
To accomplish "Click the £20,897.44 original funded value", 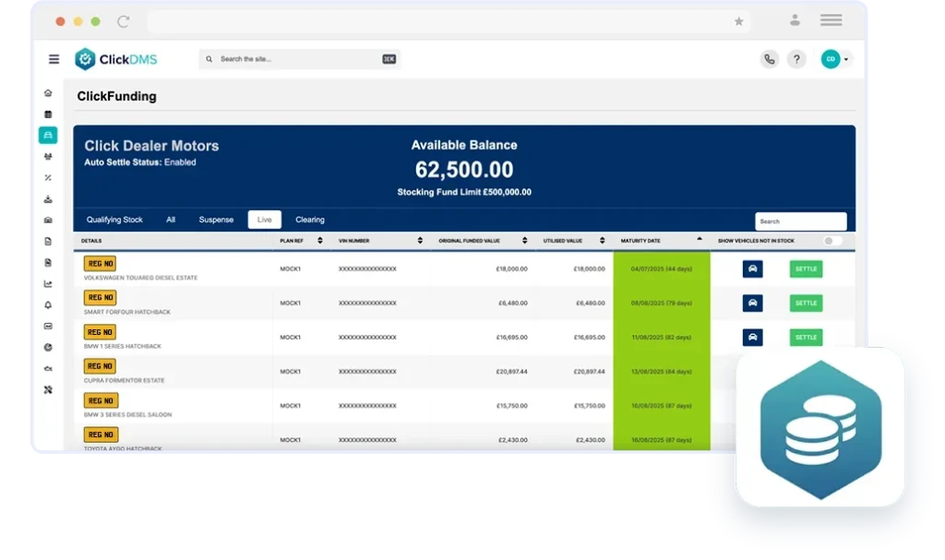I will click(511, 372).
